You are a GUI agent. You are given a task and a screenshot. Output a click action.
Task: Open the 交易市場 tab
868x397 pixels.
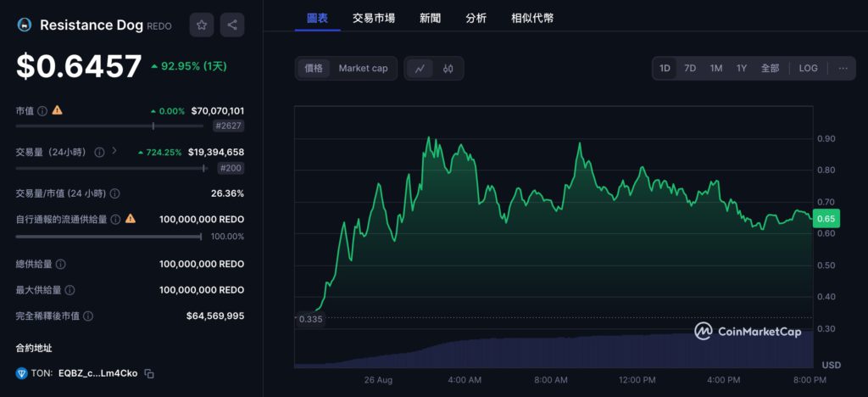pyautogui.click(x=374, y=19)
